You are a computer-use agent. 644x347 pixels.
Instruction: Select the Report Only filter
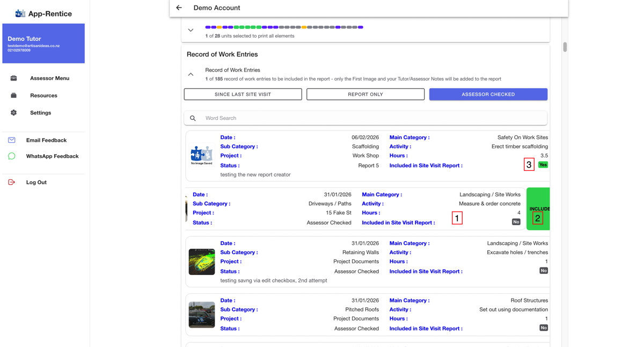[365, 95]
